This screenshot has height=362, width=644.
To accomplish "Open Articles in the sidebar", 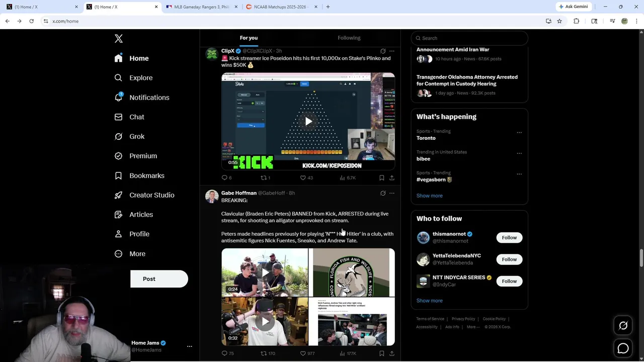I will point(133,214).
